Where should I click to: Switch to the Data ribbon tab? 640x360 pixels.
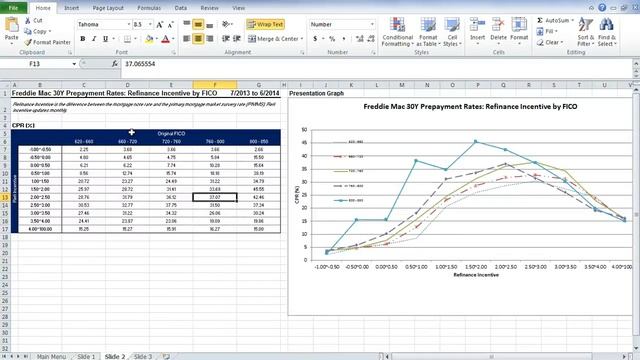[180, 8]
